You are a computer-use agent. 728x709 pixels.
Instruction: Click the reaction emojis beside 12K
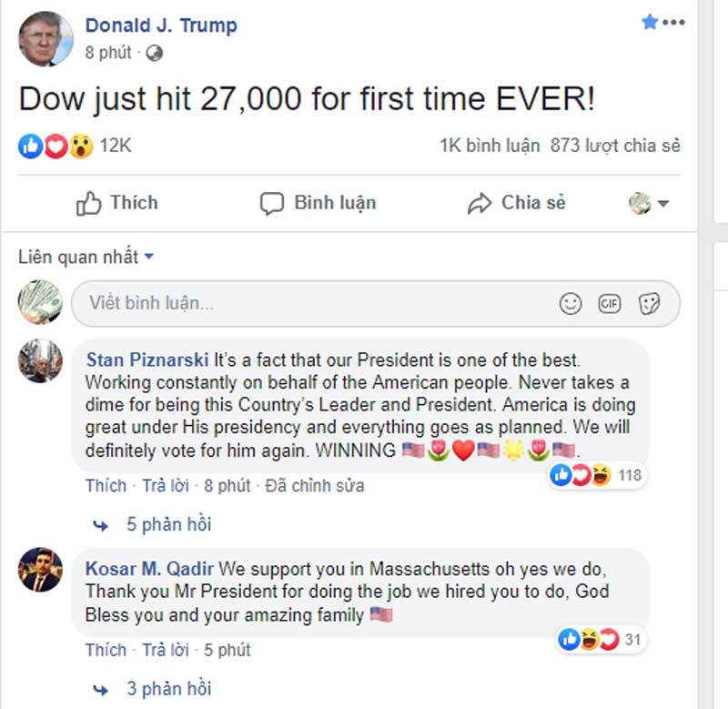pos(56,146)
